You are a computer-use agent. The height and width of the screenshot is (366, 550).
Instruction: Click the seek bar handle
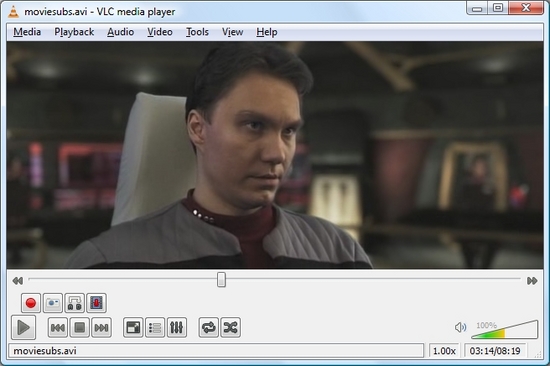pos(221,280)
